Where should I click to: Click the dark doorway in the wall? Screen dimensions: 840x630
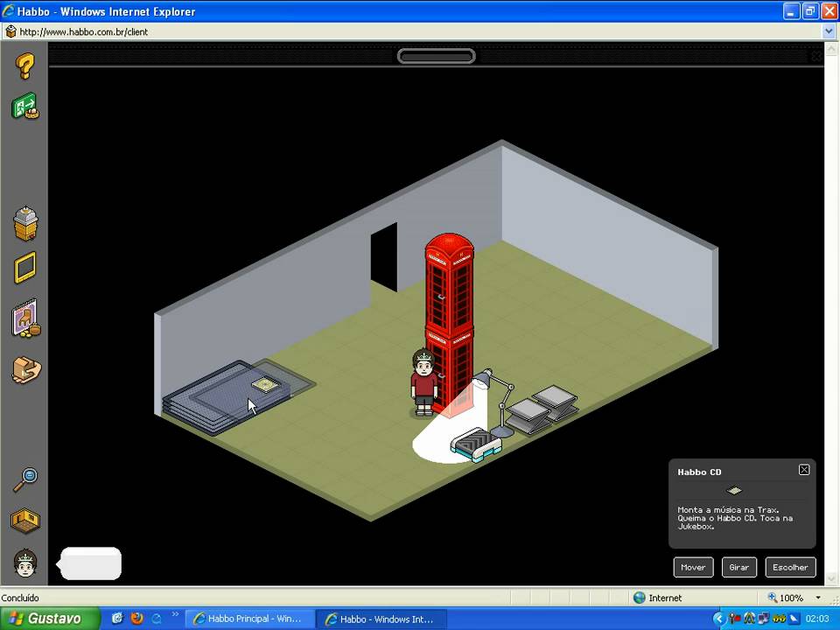tap(383, 257)
